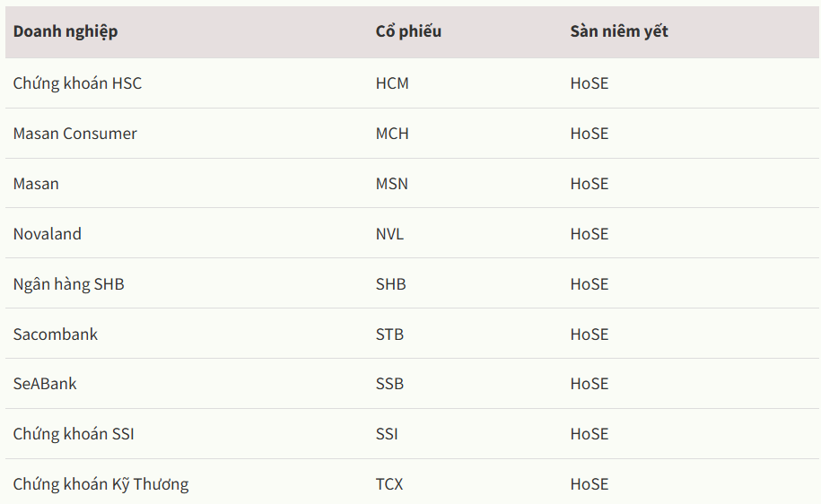
Task: Click the Sacombank company name
Action: point(56,335)
